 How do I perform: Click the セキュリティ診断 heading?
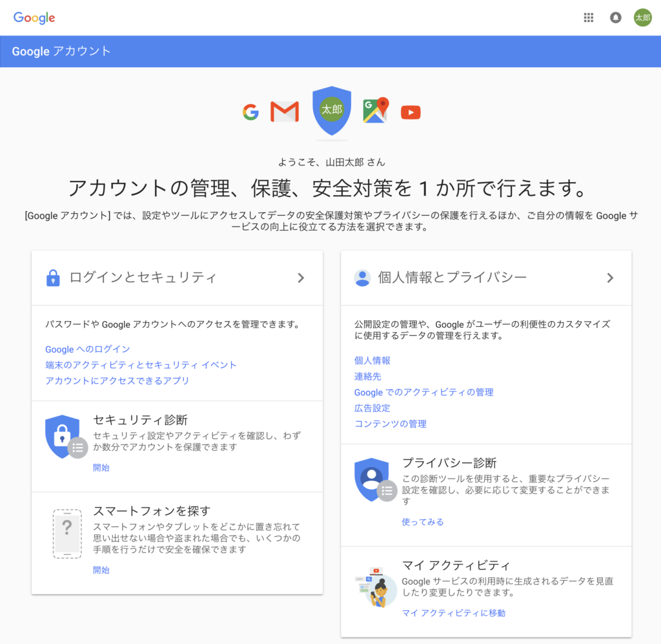coord(140,420)
